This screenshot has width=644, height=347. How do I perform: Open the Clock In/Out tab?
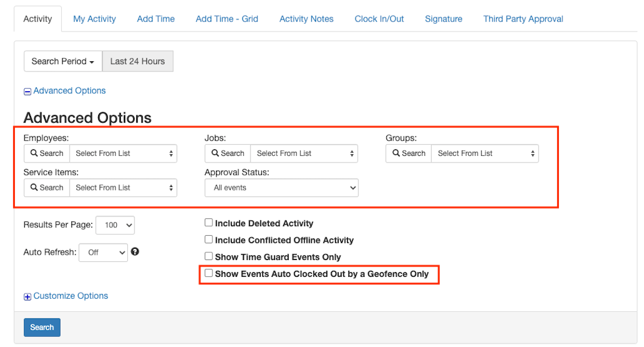(x=379, y=19)
